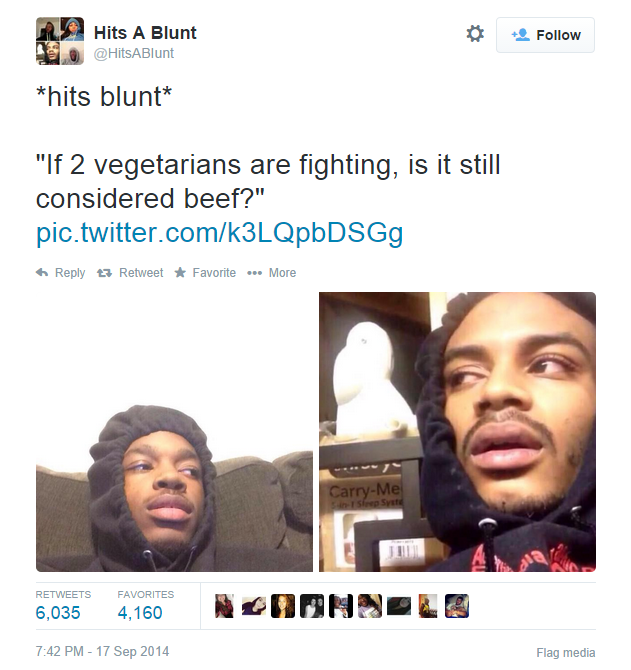Open the 7:42 PM timestamp permalink
Screen dimensions: 631x670
(x=103, y=652)
